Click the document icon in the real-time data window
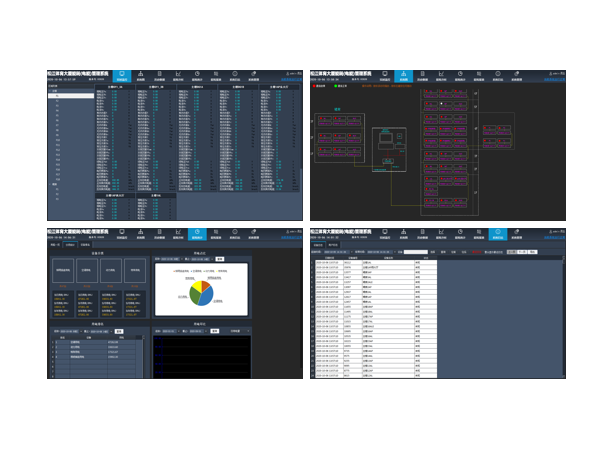The image size is (606, 468). coord(158,76)
